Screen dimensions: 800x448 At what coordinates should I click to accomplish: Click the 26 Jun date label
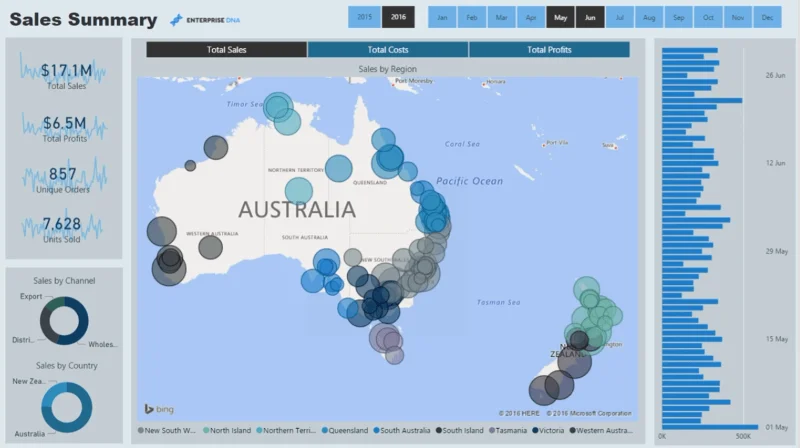pyautogui.click(x=775, y=76)
